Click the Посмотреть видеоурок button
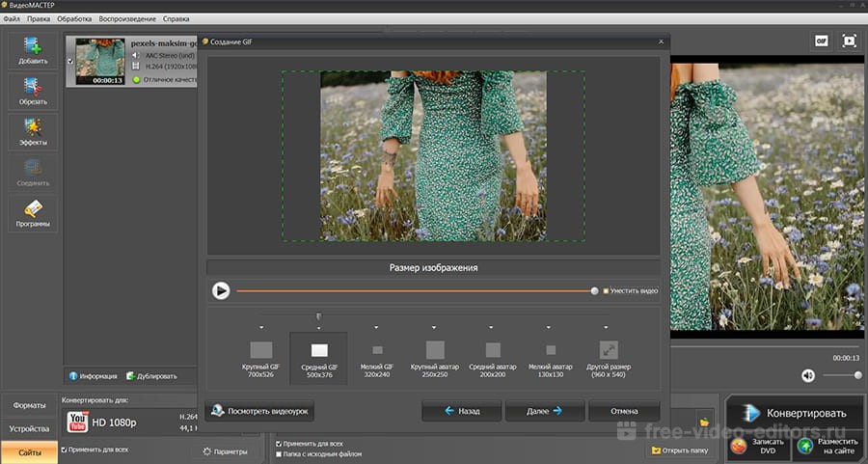The height and width of the screenshot is (464, 868). point(258,410)
